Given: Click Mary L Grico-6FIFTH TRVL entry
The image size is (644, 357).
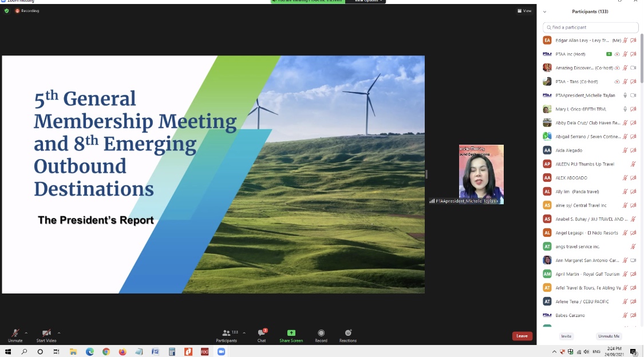Looking at the screenshot, I should 590,109.
